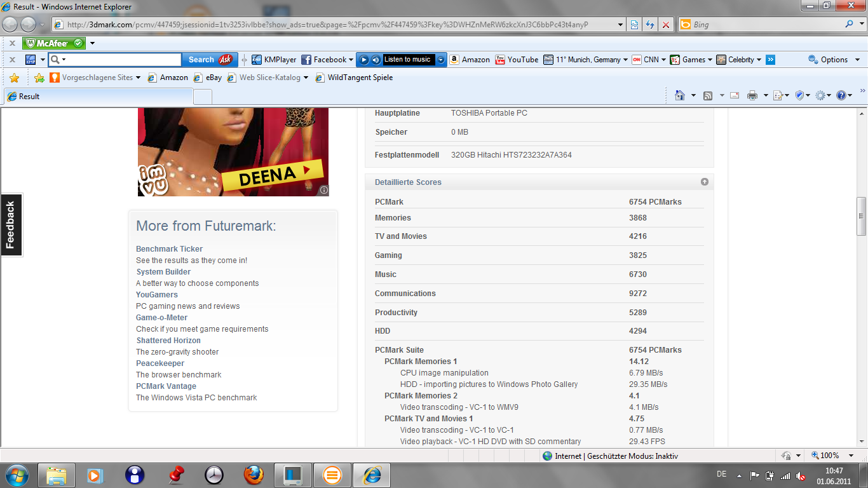The width and height of the screenshot is (868, 488).
Task: Click the ad info icon on the IMVU banner
Action: pyautogui.click(x=323, y=190)
